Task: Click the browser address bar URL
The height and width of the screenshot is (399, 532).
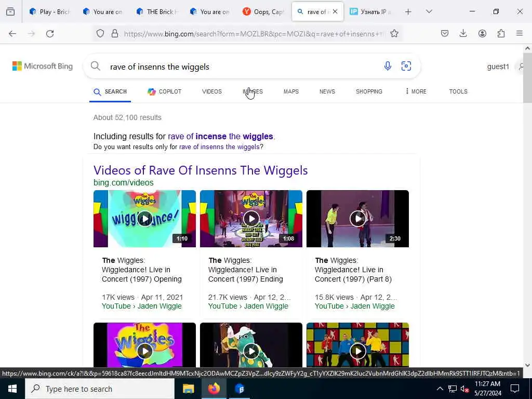Action: click(x=253, y=34)
